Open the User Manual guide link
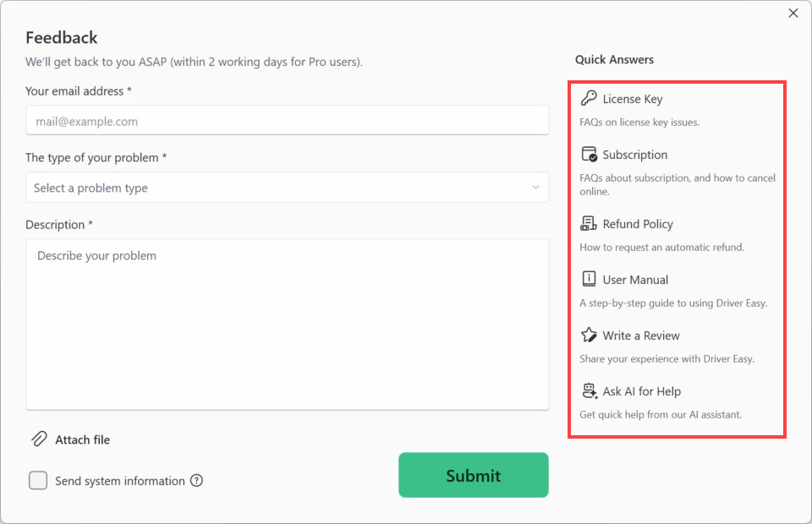 (635, 280)
